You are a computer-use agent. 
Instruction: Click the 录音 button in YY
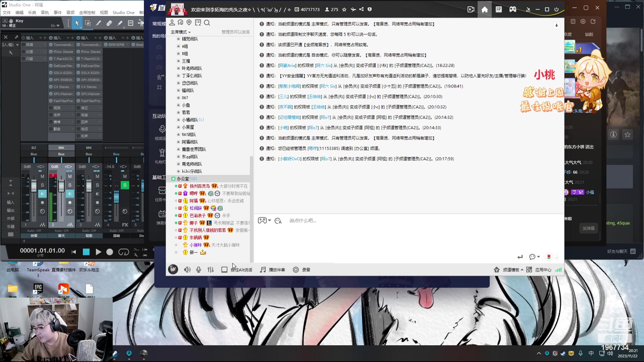(302, 270)
